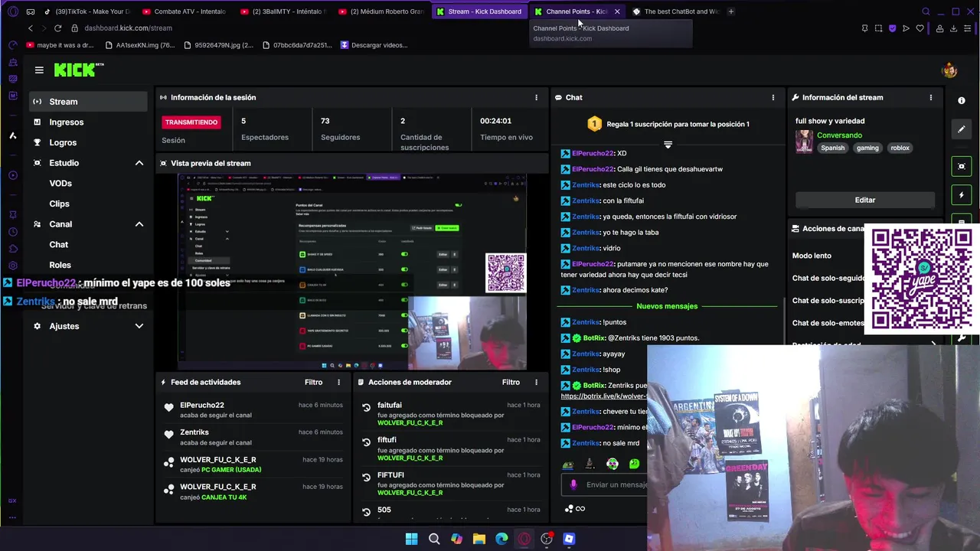Click the browser search tabs magnifier icon

(x=926, y=11)
